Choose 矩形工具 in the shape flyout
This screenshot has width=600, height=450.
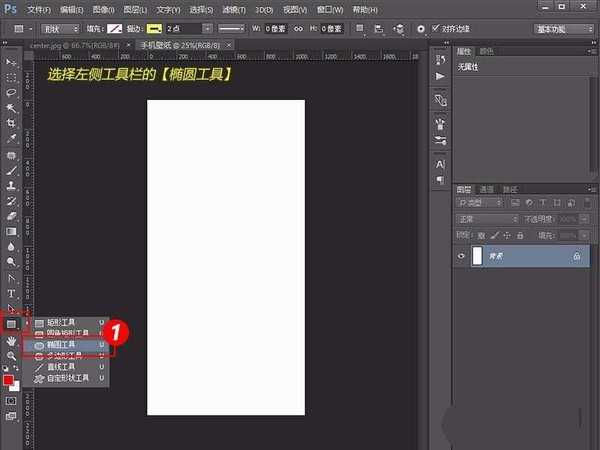tap(62, 322)
